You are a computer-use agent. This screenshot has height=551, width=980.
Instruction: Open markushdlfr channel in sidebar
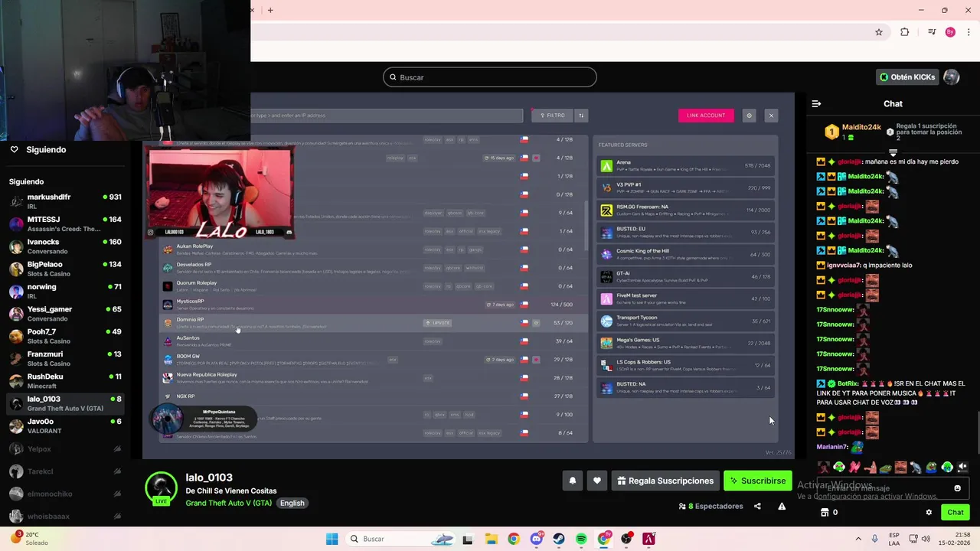[x=65, y=201]
